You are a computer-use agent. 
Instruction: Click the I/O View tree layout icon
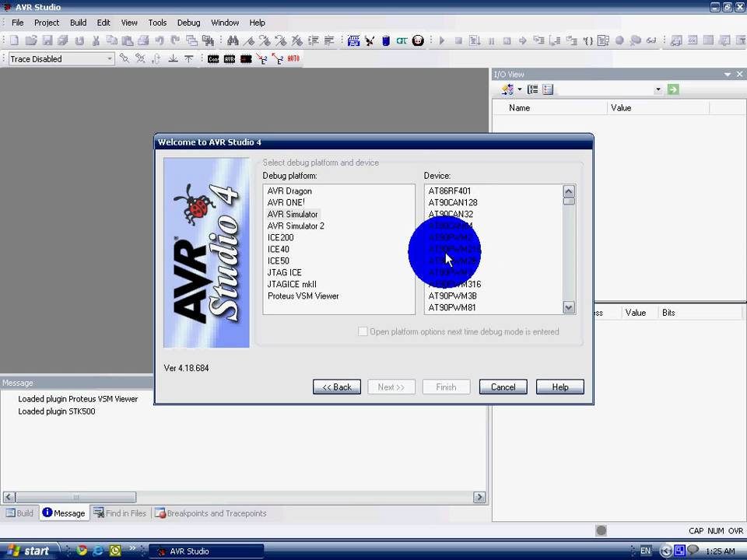(x=532, y=89)
